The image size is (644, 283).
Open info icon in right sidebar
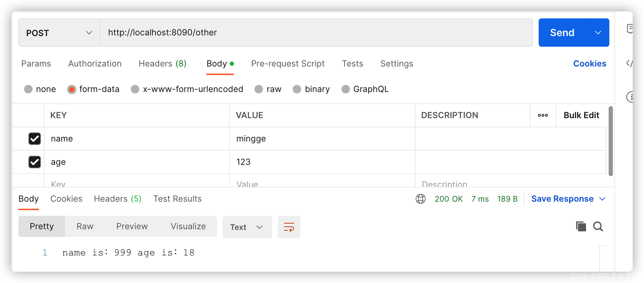(x=630, y=97)
